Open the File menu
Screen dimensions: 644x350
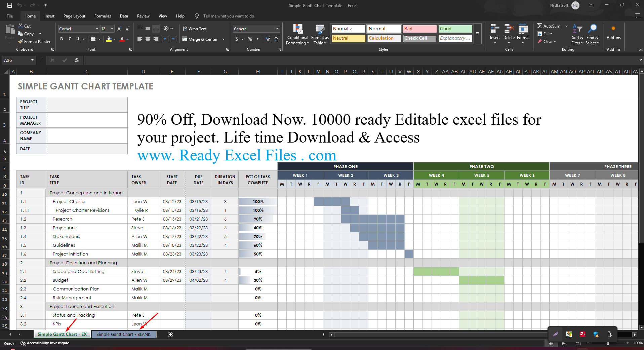(10, 16)
